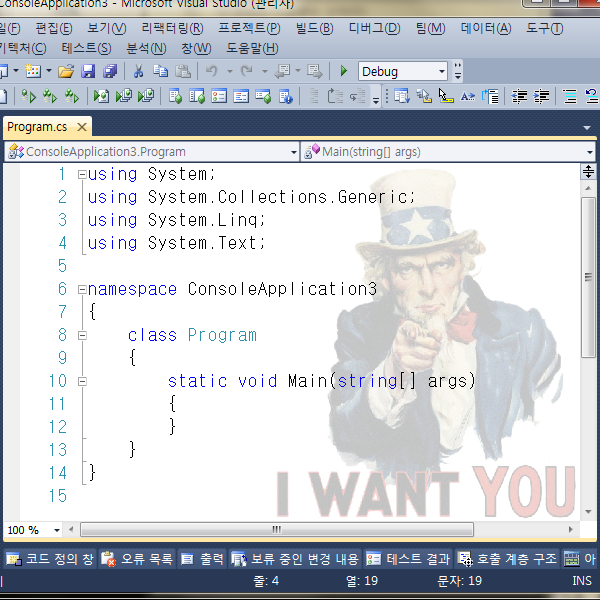This screenshot has height=600, width=600.
Task: Click the Save All icon
Action: click(110, 71)
